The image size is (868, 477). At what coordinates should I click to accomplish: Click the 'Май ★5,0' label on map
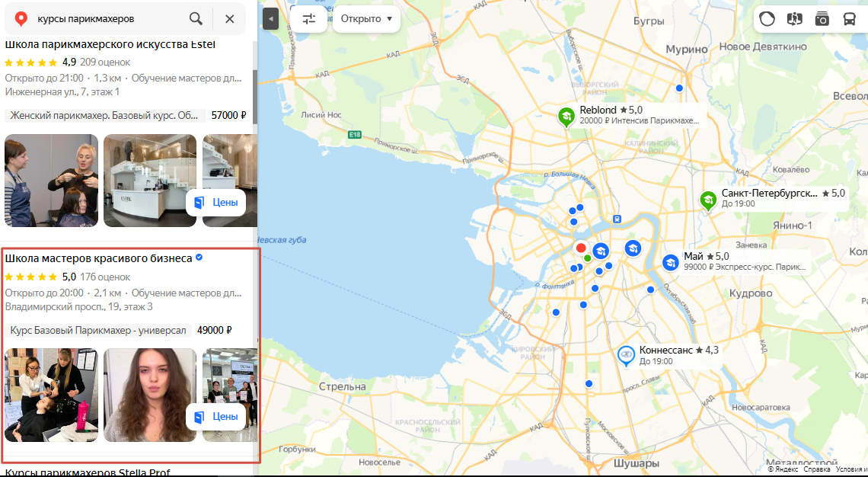coord(707,257)
